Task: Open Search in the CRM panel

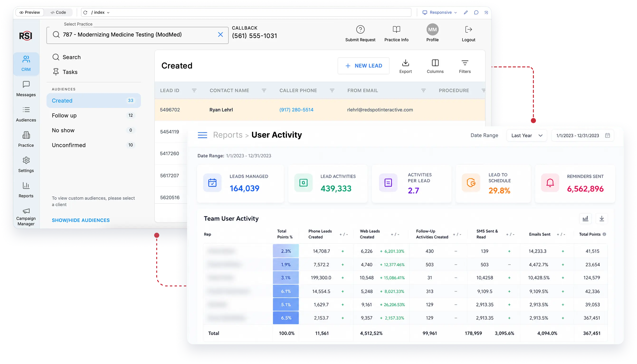Action: 67,57
